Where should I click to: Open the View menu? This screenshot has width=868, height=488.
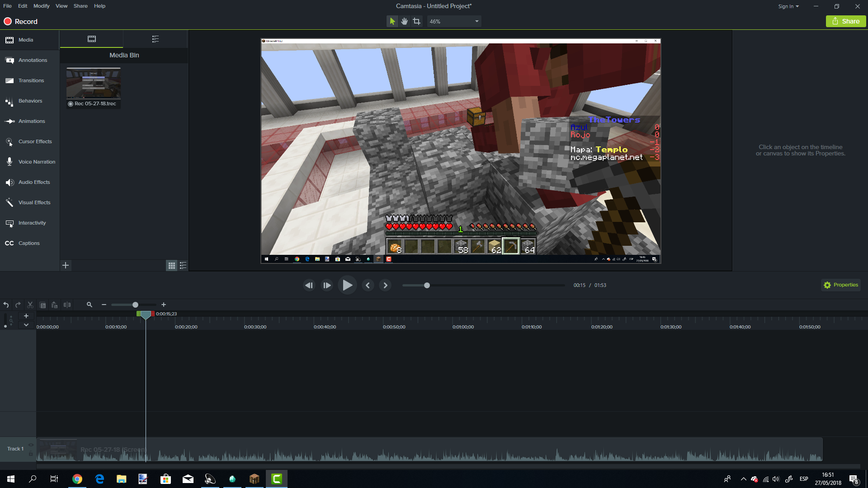(x=61, y=6)
